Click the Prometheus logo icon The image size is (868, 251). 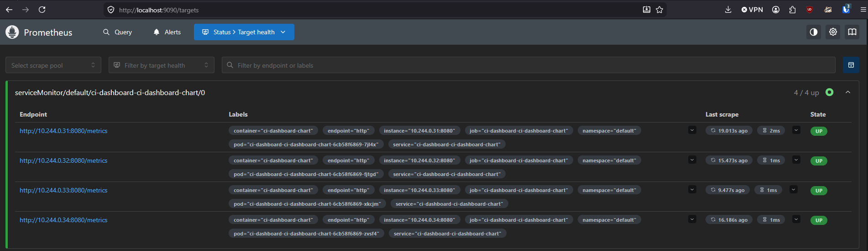(x=12, y=32)
